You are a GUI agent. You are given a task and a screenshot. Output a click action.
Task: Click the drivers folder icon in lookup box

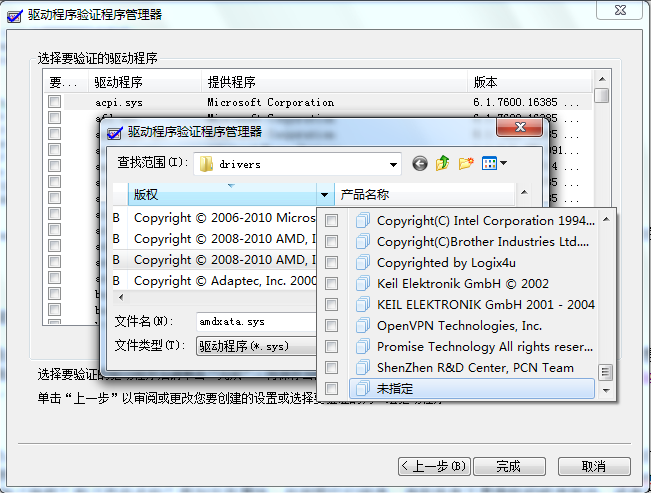[x=206, y=164]
